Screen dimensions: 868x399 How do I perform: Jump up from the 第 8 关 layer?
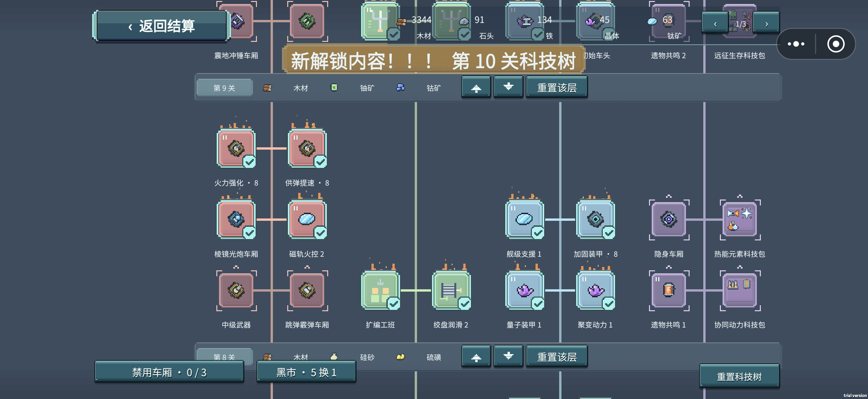(x=476, y=356)
